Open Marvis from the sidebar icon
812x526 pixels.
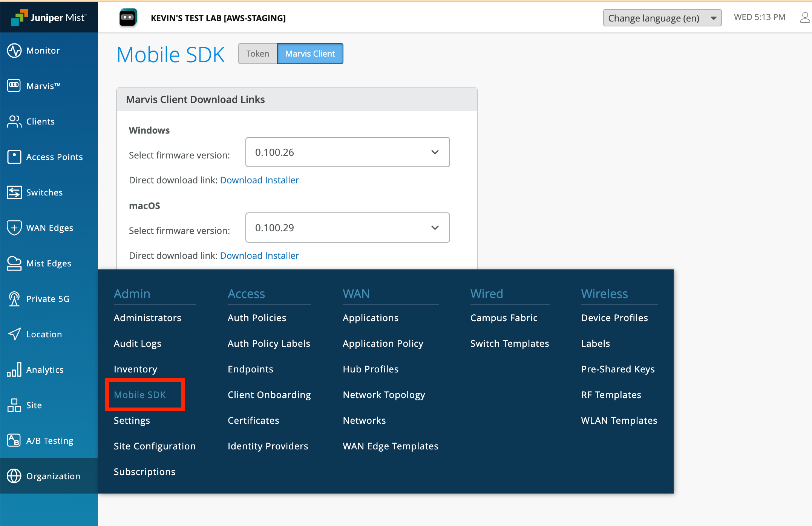coord(14,86)
